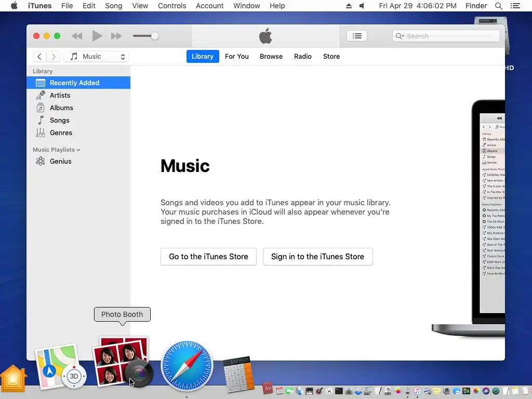The height and width of the screenshot is (399, 532).
Task: Click the date and time display
Action: tap(418, 6)
